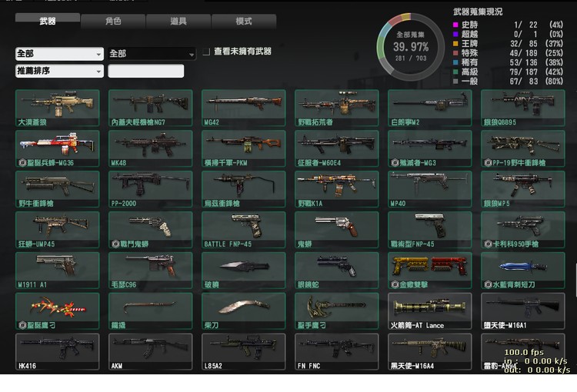577x392 pixels.
Task: Select the 眼鏡蛇 revolver card
Action: 337,271
